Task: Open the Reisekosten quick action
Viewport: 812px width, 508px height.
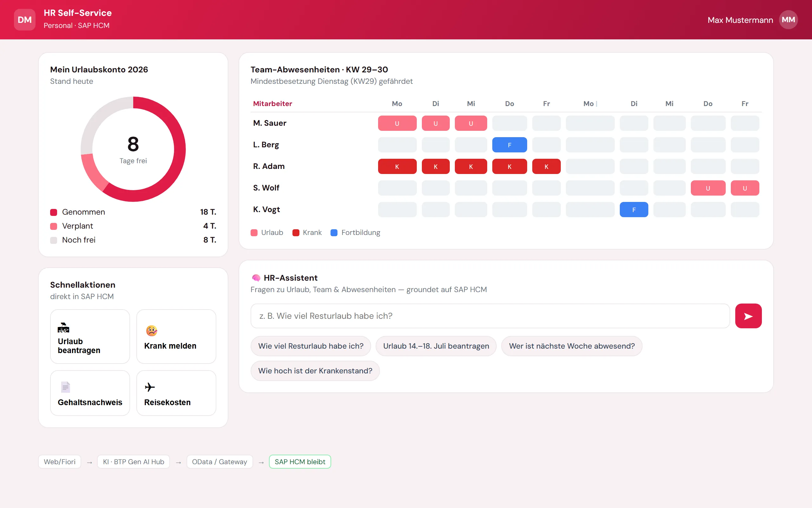Action: [176, 393]
